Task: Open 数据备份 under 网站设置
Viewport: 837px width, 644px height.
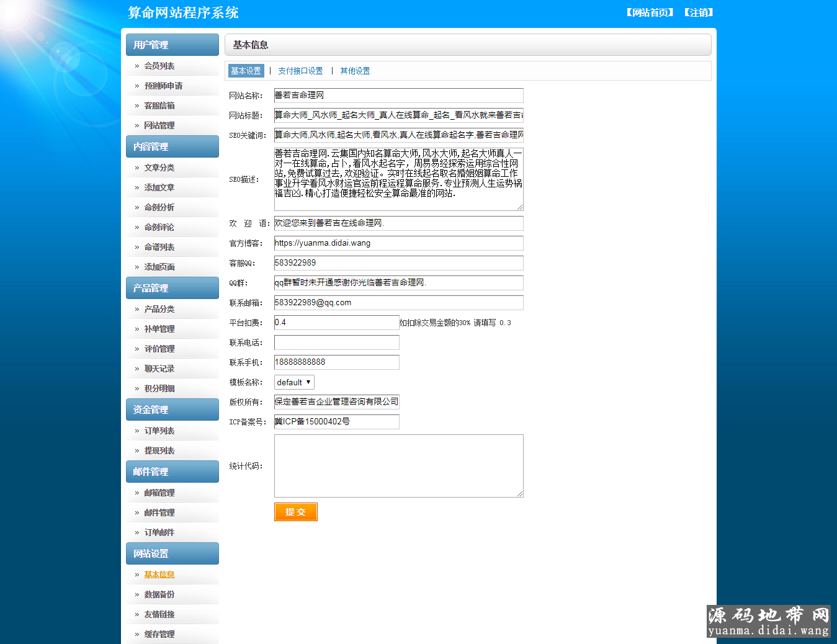Action: (x=159, y=594)
